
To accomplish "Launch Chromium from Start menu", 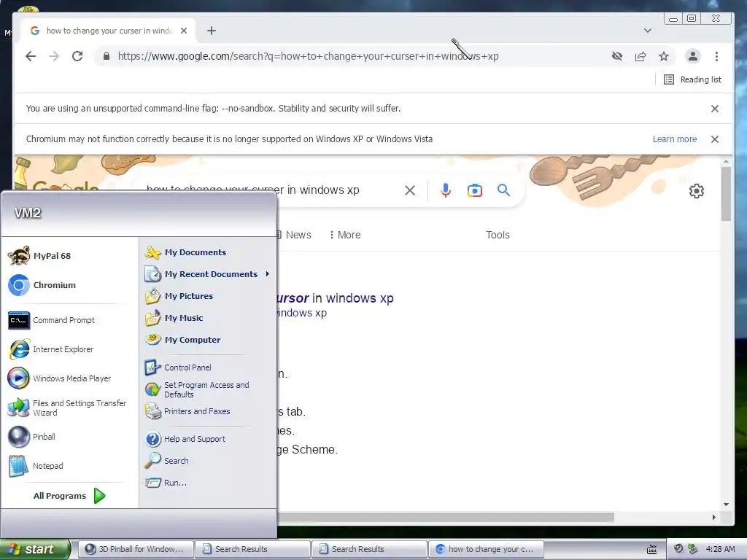I will [x=42, y=285].
